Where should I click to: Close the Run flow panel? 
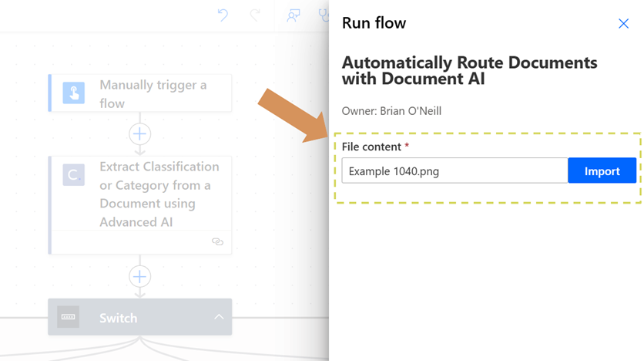click(x=623, y=23)
